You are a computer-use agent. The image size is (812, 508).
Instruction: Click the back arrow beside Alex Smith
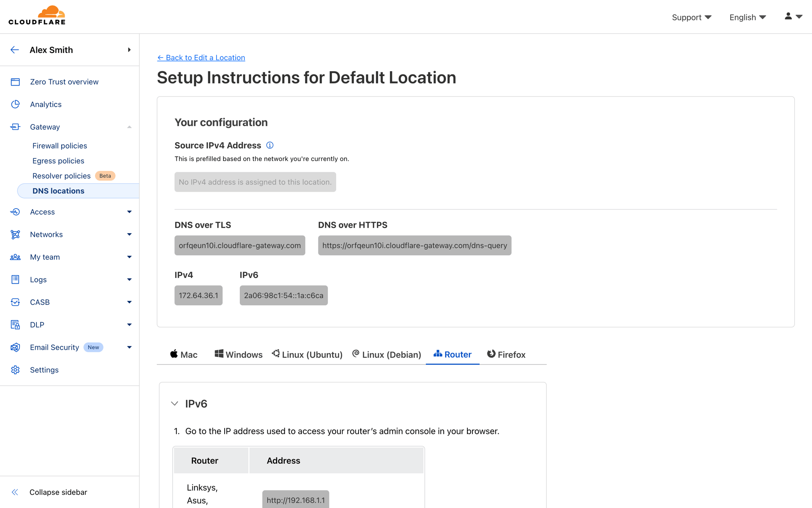coord(15,50)
